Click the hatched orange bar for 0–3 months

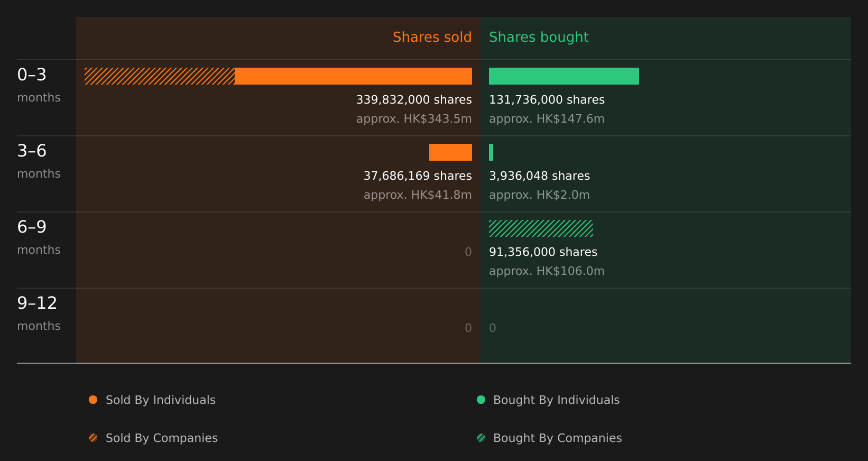coord(160,76)
